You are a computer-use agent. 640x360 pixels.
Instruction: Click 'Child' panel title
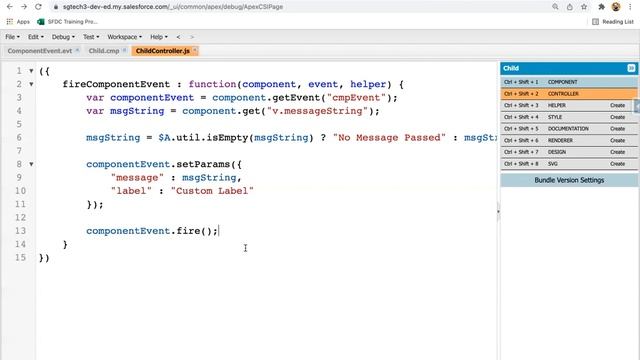coord(511,68)
